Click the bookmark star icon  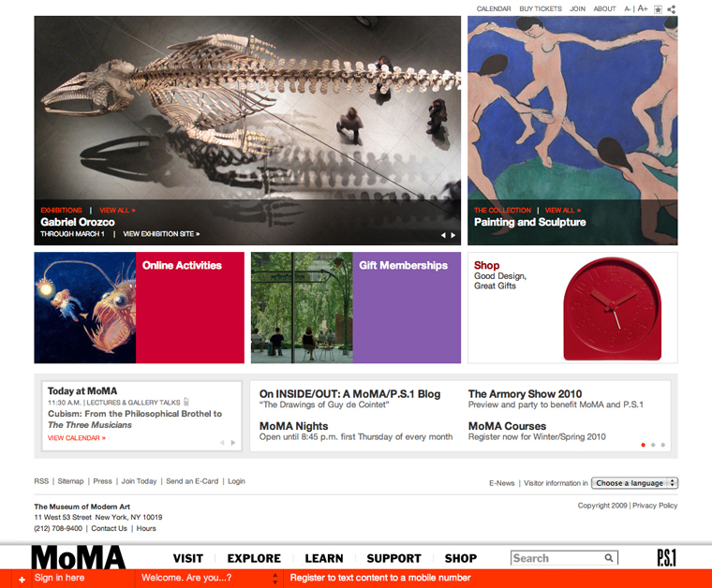click(x=658, y=9)
